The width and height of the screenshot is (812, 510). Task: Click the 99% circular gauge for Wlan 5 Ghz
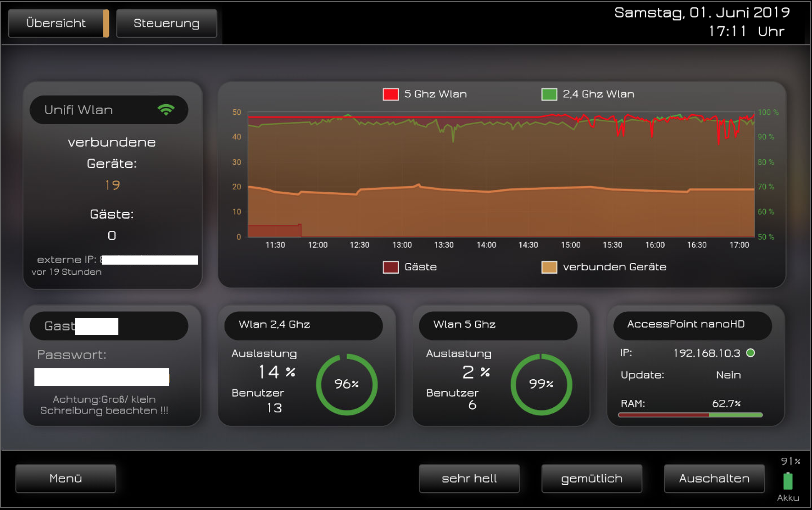coord(541,384)
